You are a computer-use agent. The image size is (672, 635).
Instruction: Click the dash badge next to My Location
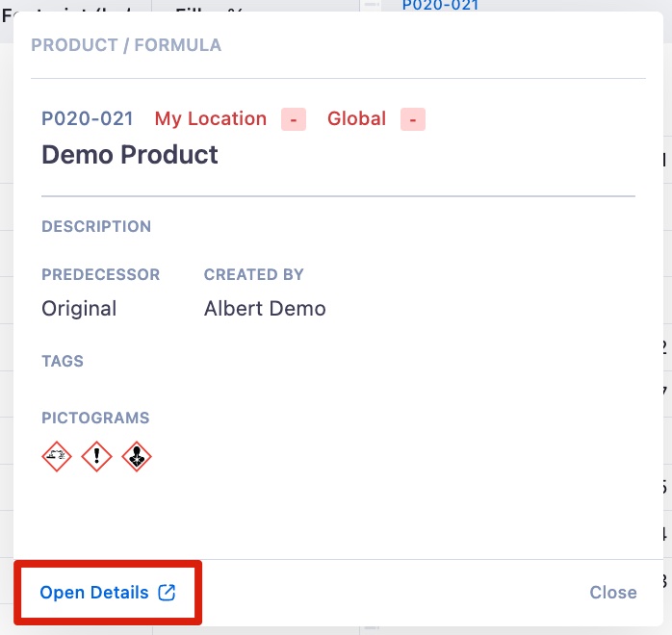coord(294,119)
